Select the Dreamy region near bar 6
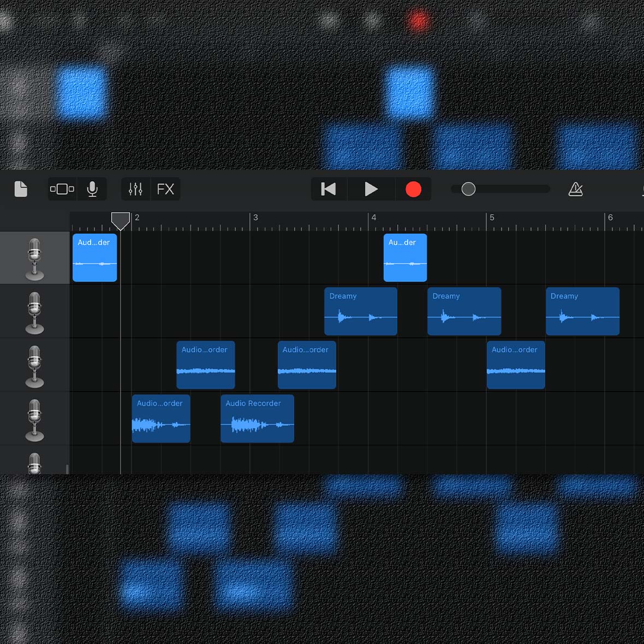Screen dimensions: 644x644 pos(582,311)
